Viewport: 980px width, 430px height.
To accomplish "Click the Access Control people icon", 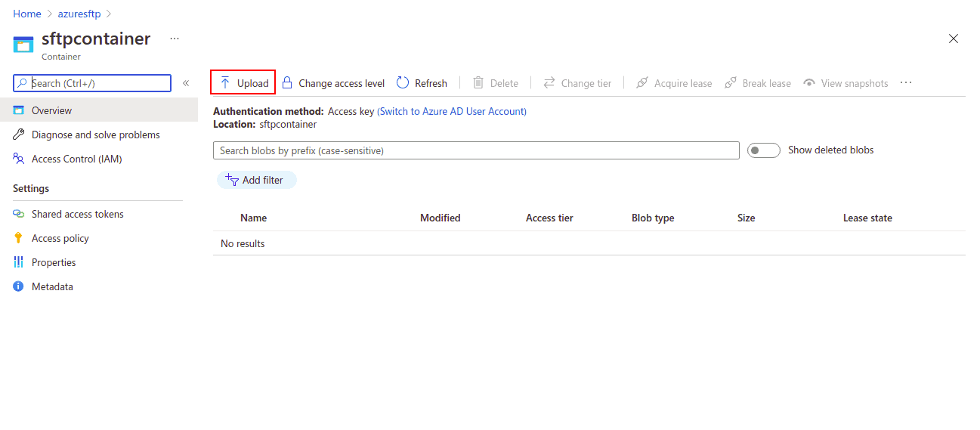I will [x=19, y=159].
